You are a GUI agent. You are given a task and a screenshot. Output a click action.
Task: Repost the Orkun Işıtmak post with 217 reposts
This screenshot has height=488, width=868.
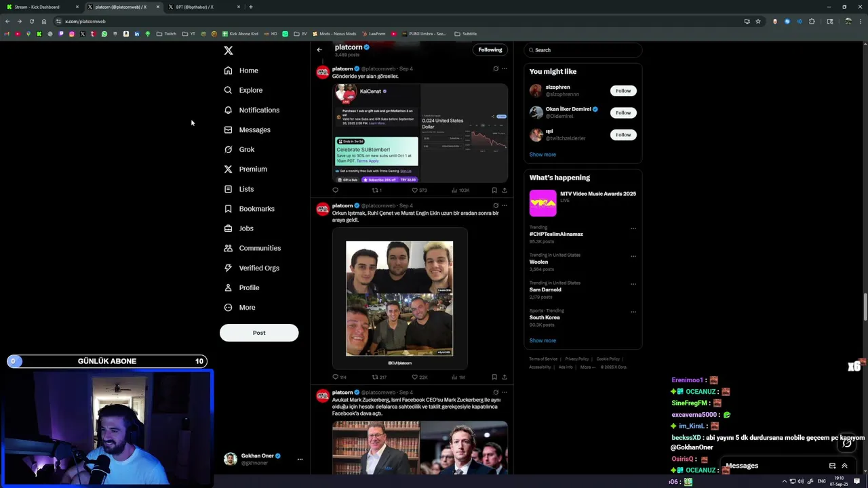(379, 377)
